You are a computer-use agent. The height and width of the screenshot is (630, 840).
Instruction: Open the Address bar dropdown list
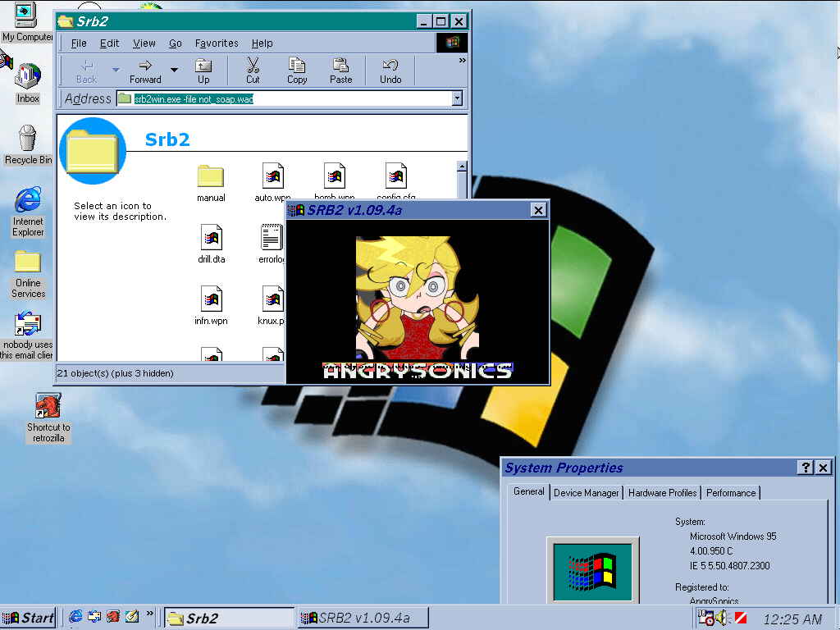[457, 98]
